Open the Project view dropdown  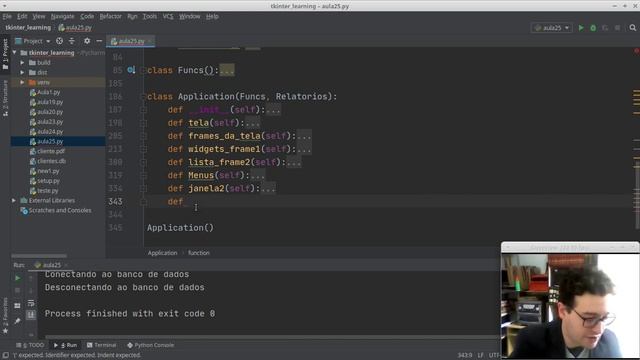click(33, 41)
